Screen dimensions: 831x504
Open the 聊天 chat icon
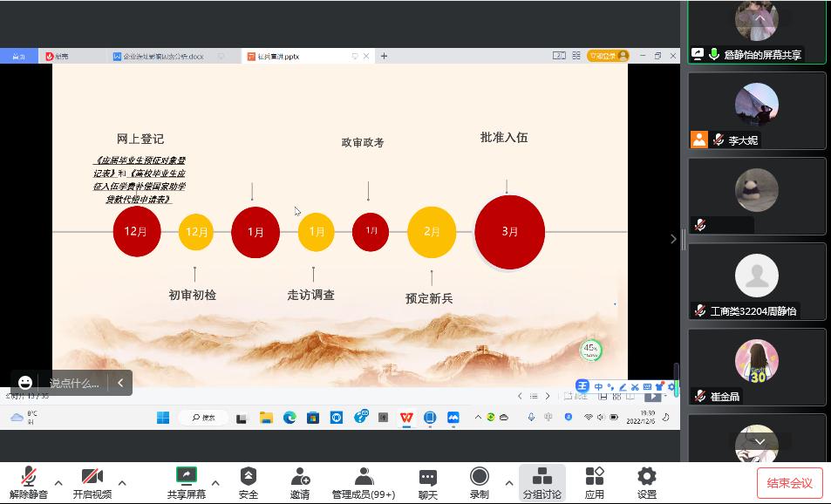(427, 482)
